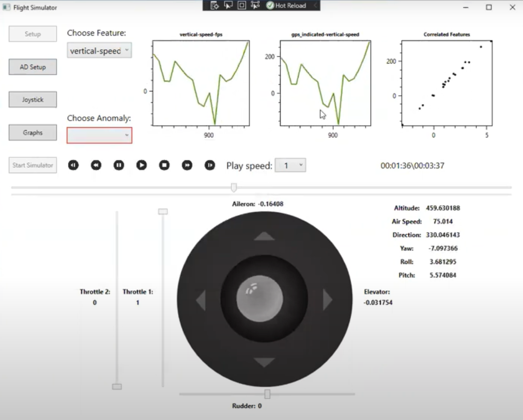Collapse the debug toolbar chevron
This screenshot has width=523, height=420.
point(315,5)
